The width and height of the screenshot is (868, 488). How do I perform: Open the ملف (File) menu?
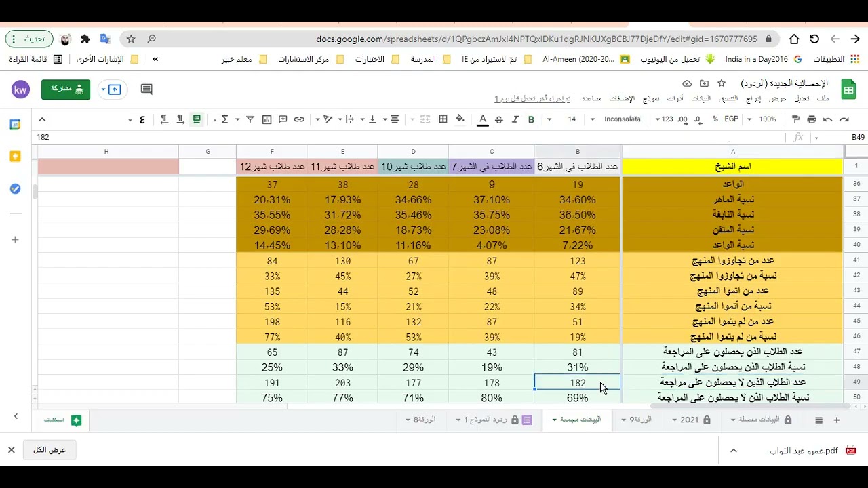[823, 99]
